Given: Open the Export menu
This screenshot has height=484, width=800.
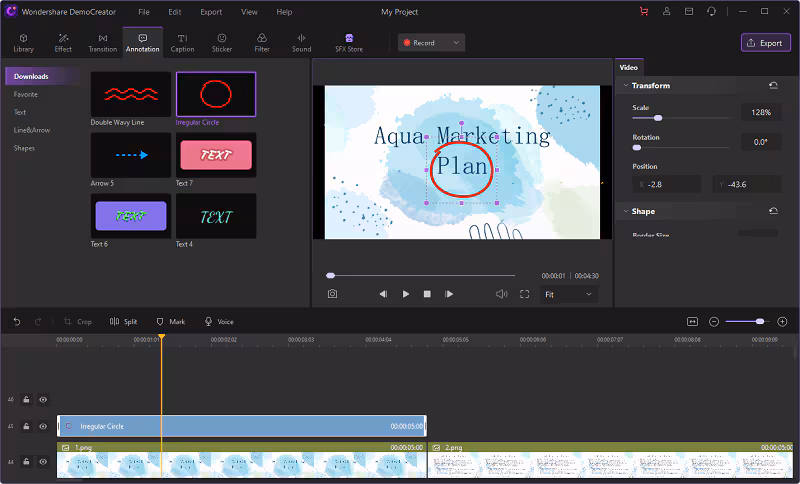Looking at the screenshot, I should click(x=211, y=12).
